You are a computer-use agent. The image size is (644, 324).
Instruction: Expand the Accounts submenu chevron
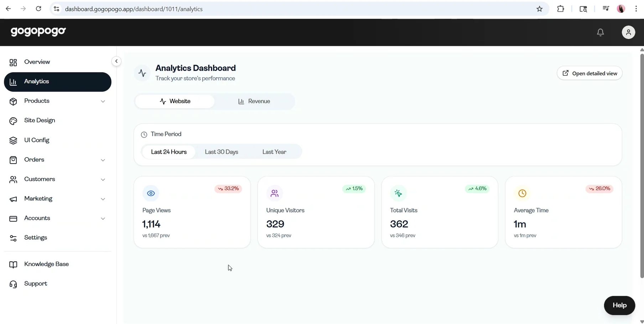103,219
